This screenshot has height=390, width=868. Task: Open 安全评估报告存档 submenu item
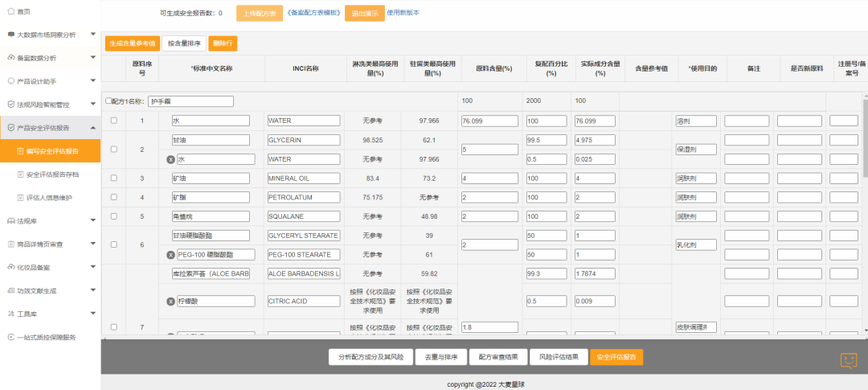[x=51, y=174]
